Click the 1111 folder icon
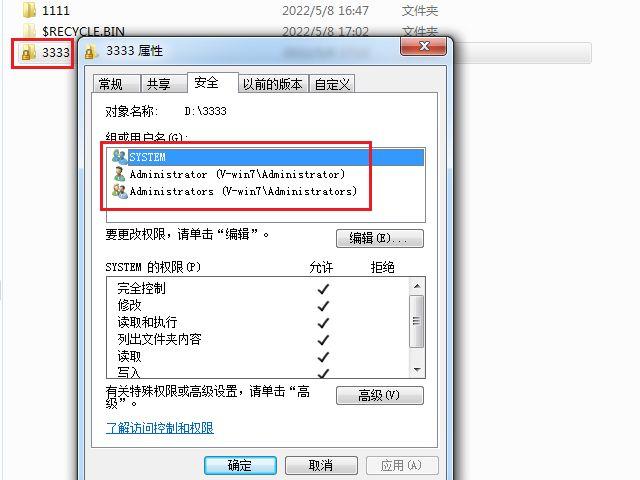Screen dimensions: 640x480 (x=29, y=10)
